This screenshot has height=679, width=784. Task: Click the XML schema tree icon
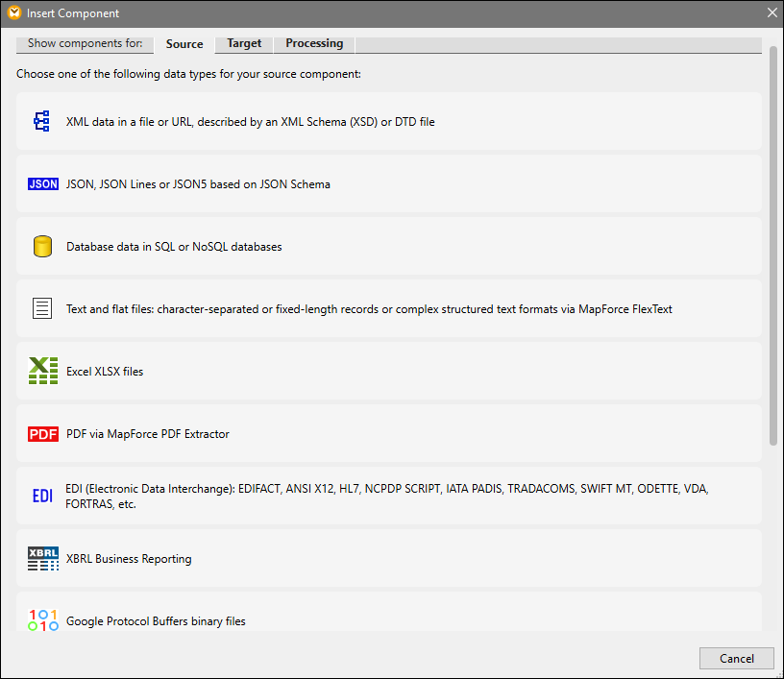point(42,121)
